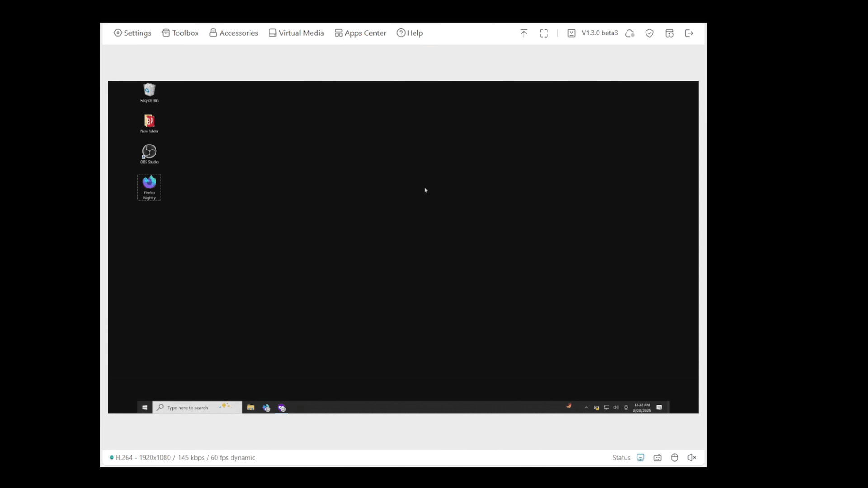The width and height of the screenshot is (868, 488).
Task: Click the collapse-toolbar up arrow icon
Action: click(524, 33)
